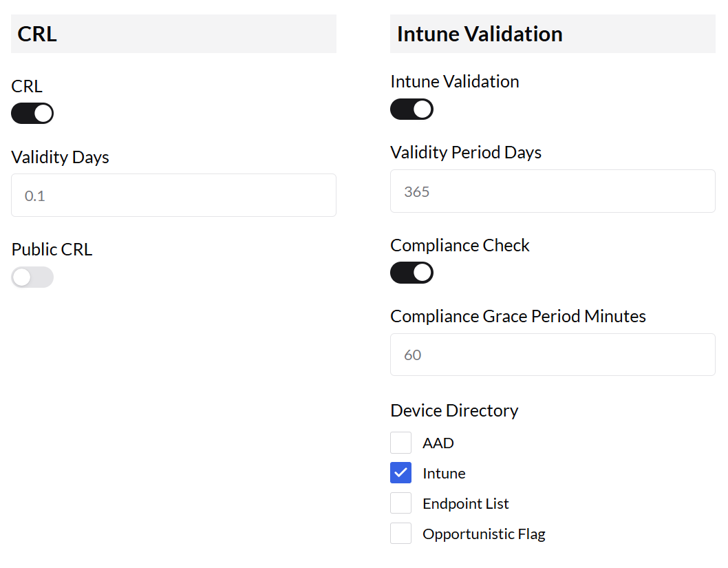Uncheck the Intune device directory checkbox

(401, 473)
